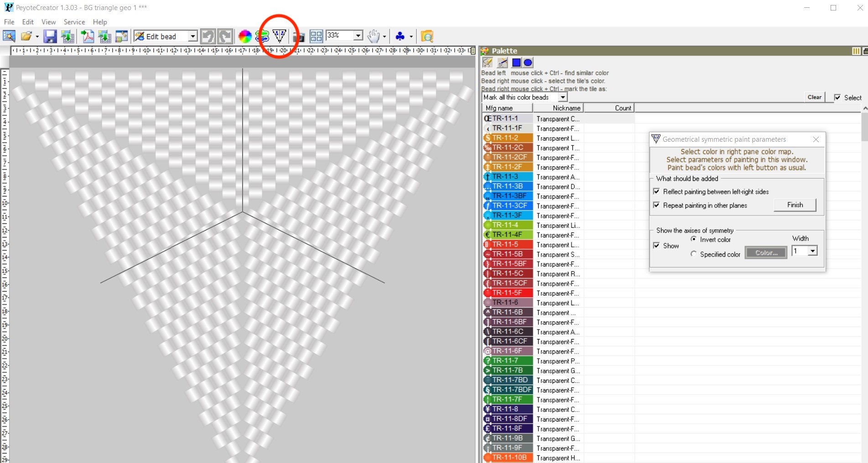Open the Edit bead mode dropdown
This screenshot has height=463, width=868.
(x=193, y=36)
